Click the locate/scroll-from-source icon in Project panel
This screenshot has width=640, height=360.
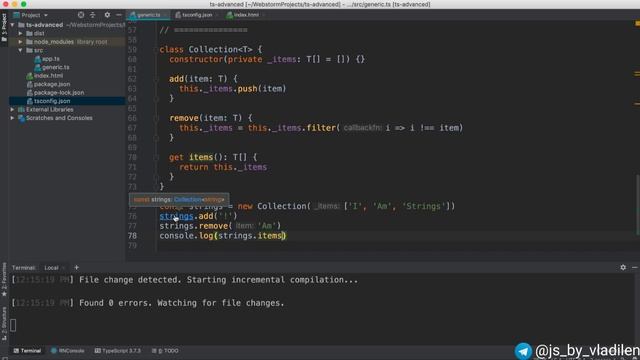point(81,15)
